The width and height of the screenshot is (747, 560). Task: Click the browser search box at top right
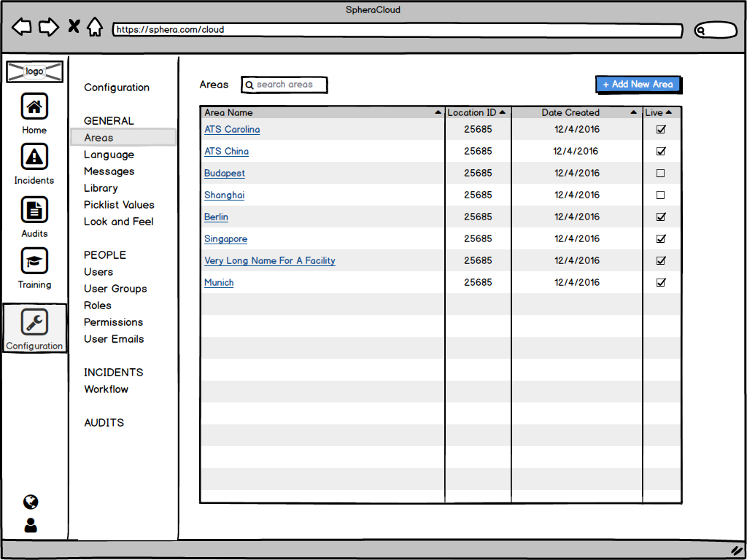point(716,31)
